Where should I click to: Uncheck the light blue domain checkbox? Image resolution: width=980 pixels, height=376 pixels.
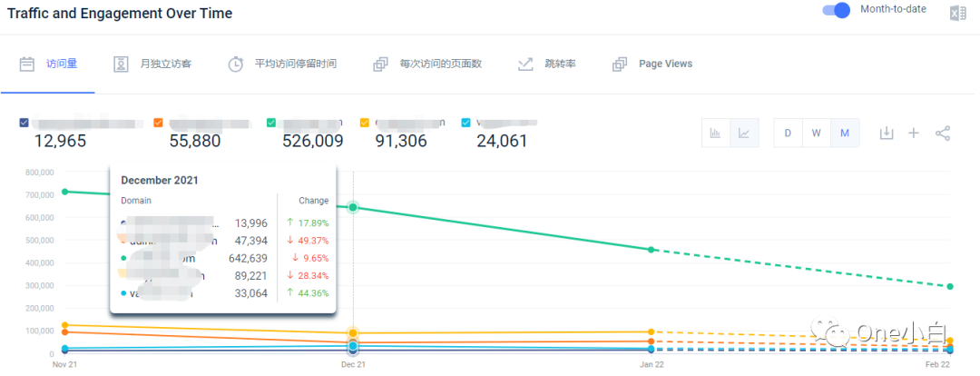pos(465,123)
